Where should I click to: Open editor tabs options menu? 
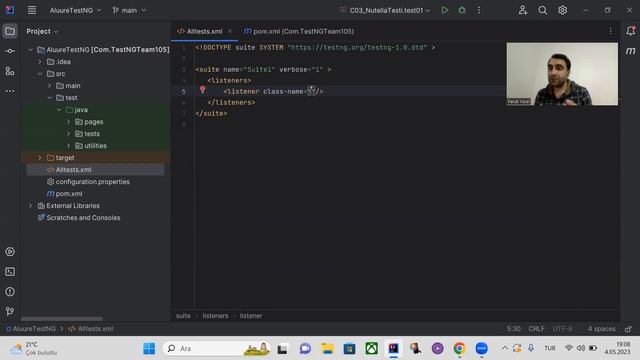(x=611, y=31)
